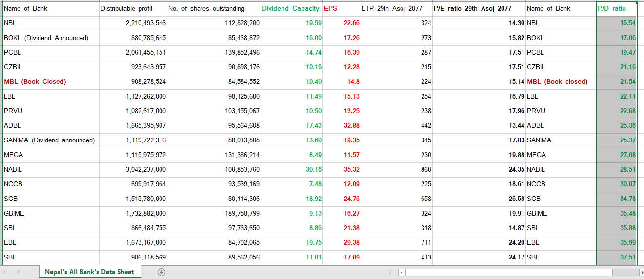
Task: Click the horizontal scrollbar left arrow
Action: point(402,272)
